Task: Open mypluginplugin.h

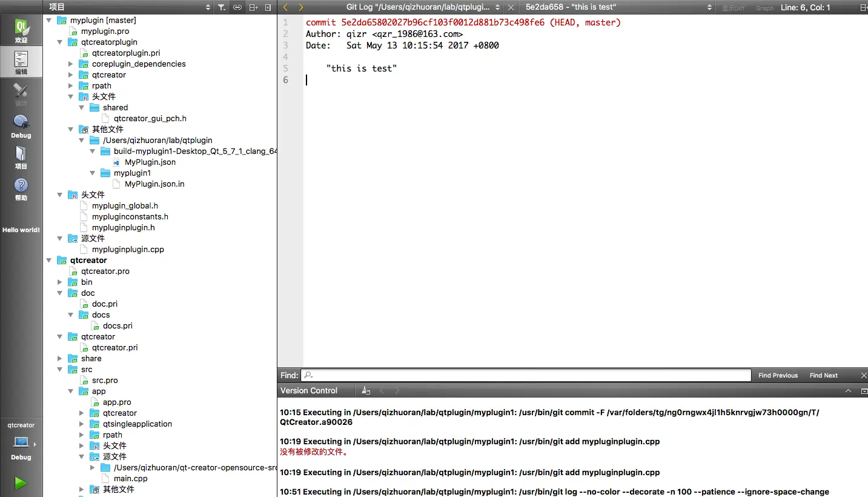Action: click(x=124, y=227)
